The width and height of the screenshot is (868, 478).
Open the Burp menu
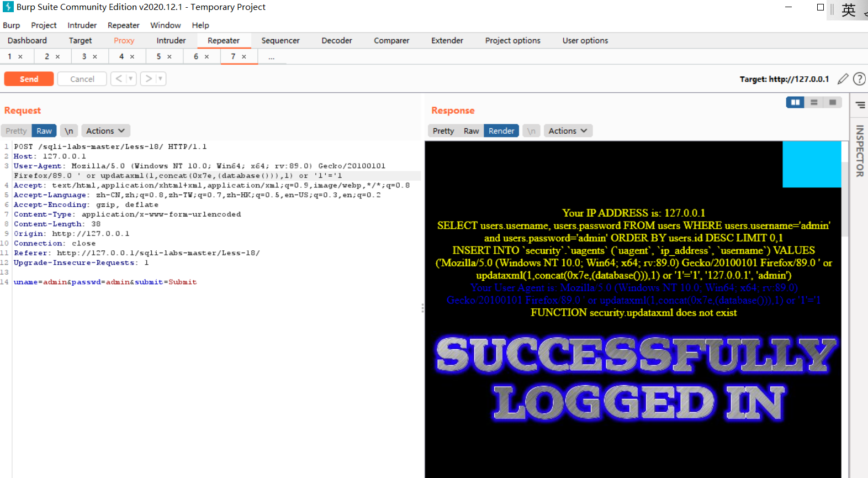pyautogui.click(x=11, y=25)
